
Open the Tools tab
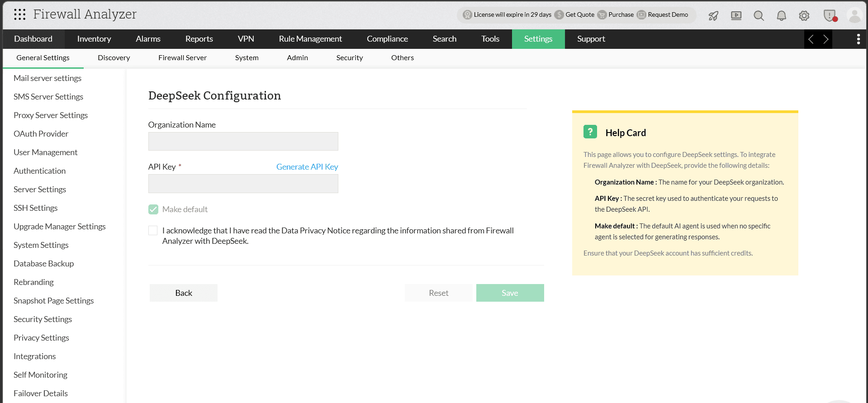click(x=490, y=39)
